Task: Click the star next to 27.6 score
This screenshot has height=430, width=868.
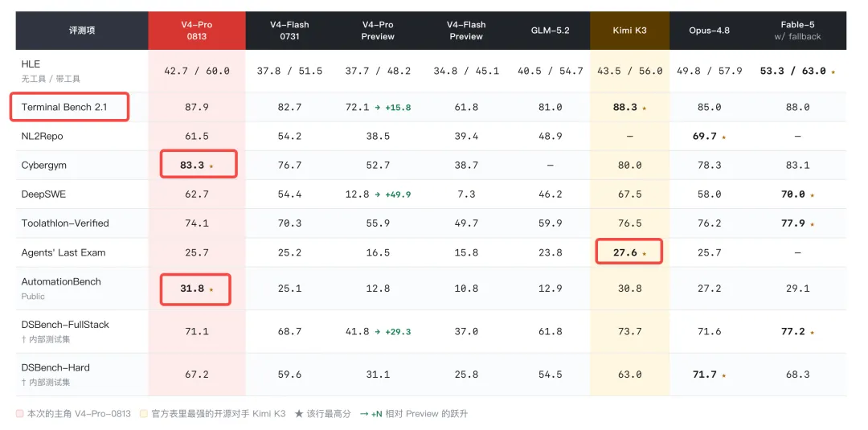Action: 644,253
